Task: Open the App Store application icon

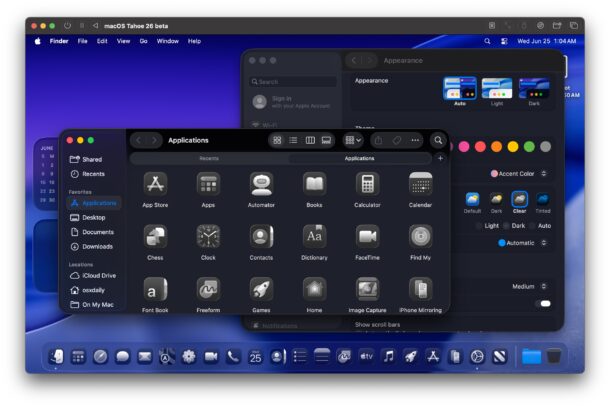Action: [x=155, y=184]
